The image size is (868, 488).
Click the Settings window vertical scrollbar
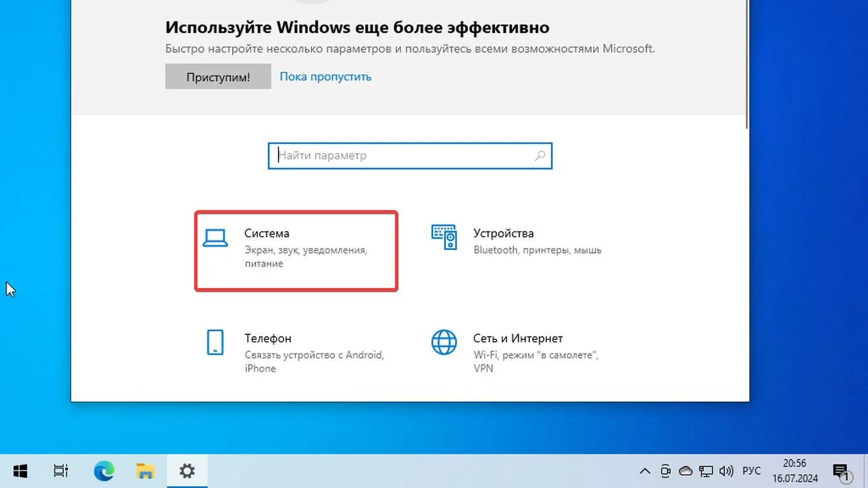(747, 63)
